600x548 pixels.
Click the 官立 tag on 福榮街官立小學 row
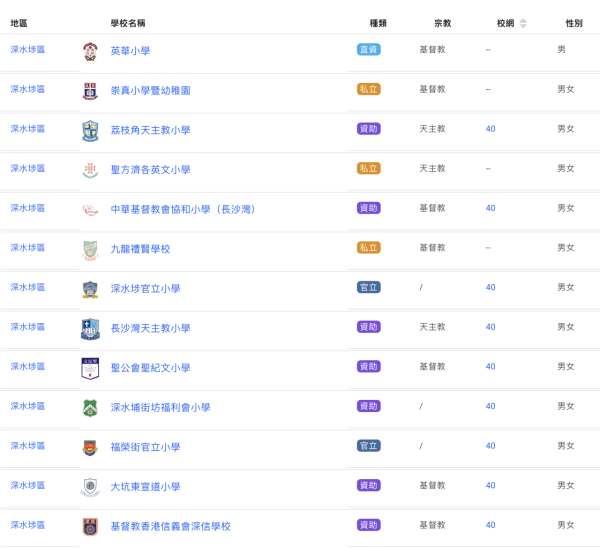368,446
